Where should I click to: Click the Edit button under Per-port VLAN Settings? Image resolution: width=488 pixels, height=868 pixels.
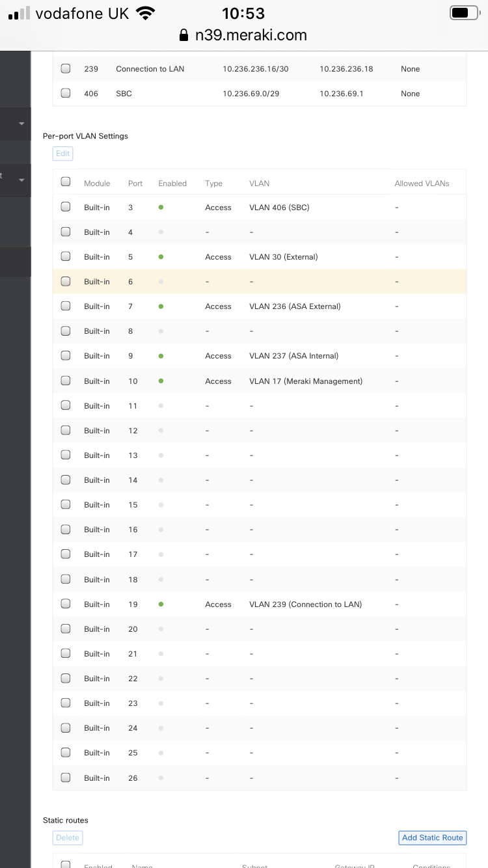(62, 153)
